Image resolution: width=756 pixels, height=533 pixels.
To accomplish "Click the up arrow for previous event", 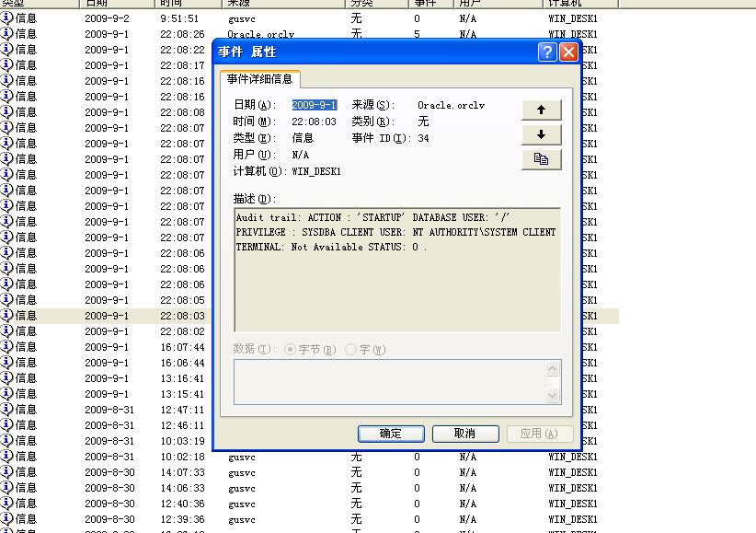I will tap(541, 110).
